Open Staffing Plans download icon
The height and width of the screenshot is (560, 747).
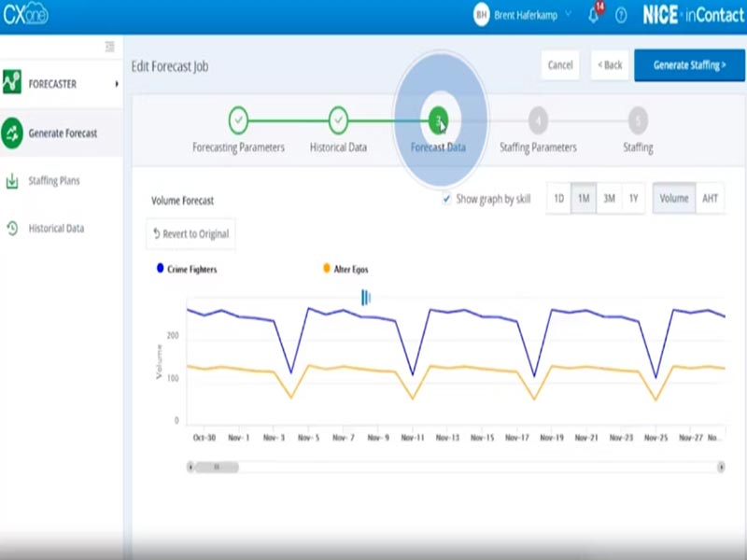click(x=12, y=181)
